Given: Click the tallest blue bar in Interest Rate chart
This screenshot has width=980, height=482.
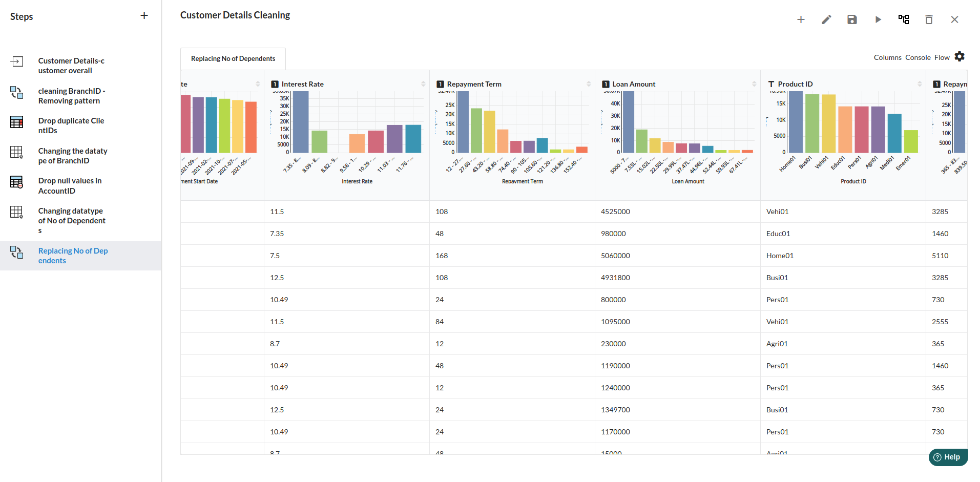Looking at the screenshot, I should click(x=300, y=122).
